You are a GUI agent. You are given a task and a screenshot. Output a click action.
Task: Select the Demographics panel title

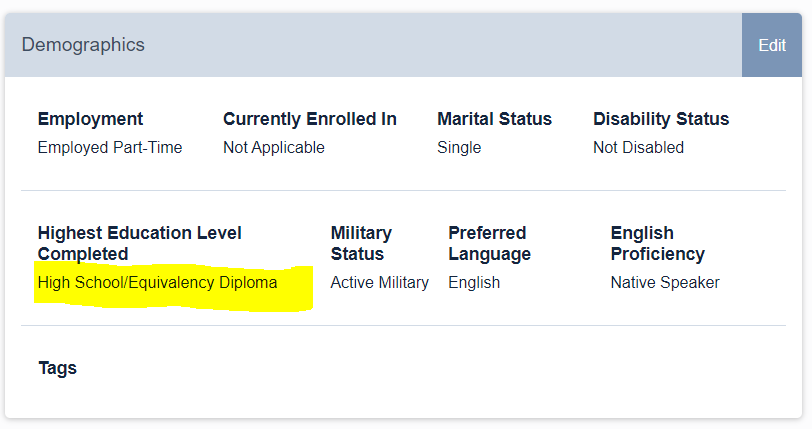83,45
